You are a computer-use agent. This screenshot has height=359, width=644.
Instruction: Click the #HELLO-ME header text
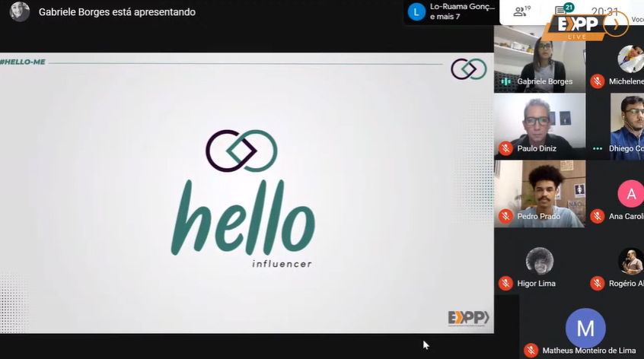[x=23, y=62]
